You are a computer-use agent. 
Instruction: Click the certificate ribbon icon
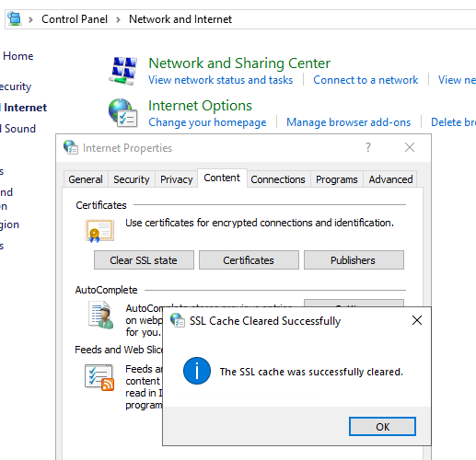99,231
